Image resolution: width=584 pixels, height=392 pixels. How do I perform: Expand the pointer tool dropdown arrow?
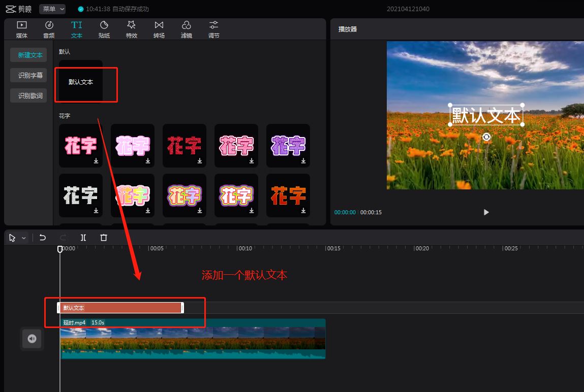click(24, 238)
